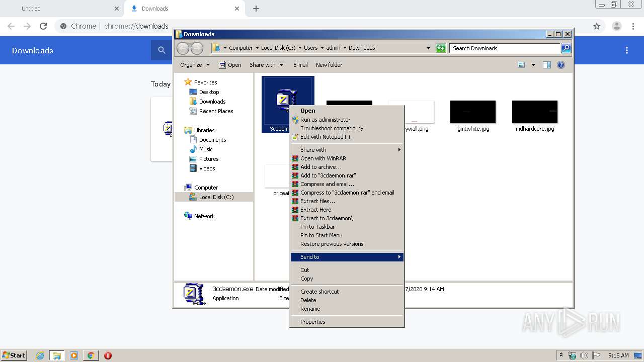Select Troubleshoot compatibility entry
The height and width of the screenshot is (362, 644).
[x=347, y=128]
